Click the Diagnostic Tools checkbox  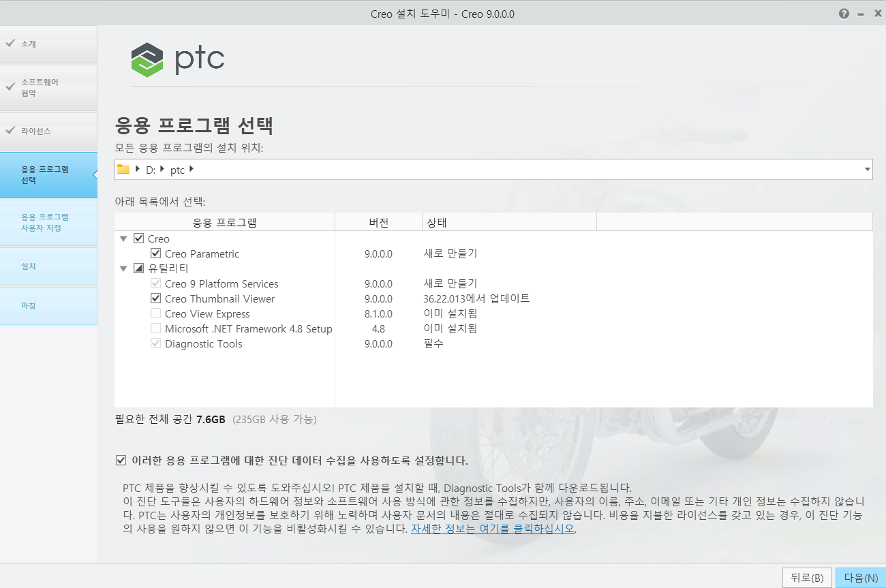(x=155, y=344)
